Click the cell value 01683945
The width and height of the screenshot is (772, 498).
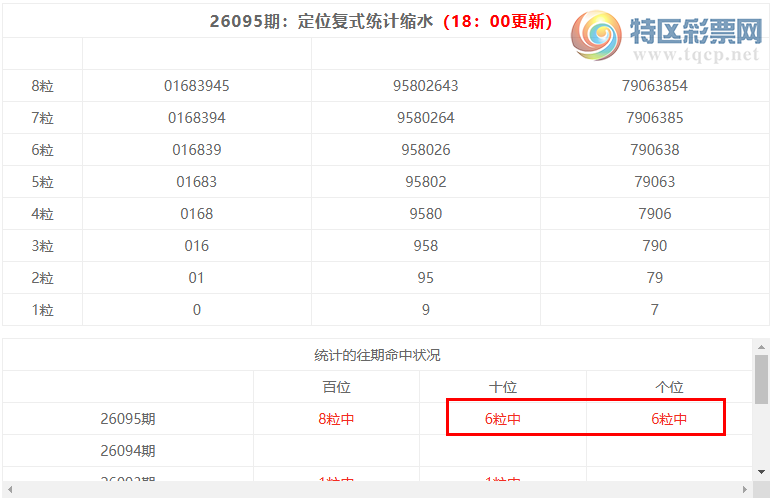pos(197,86)
